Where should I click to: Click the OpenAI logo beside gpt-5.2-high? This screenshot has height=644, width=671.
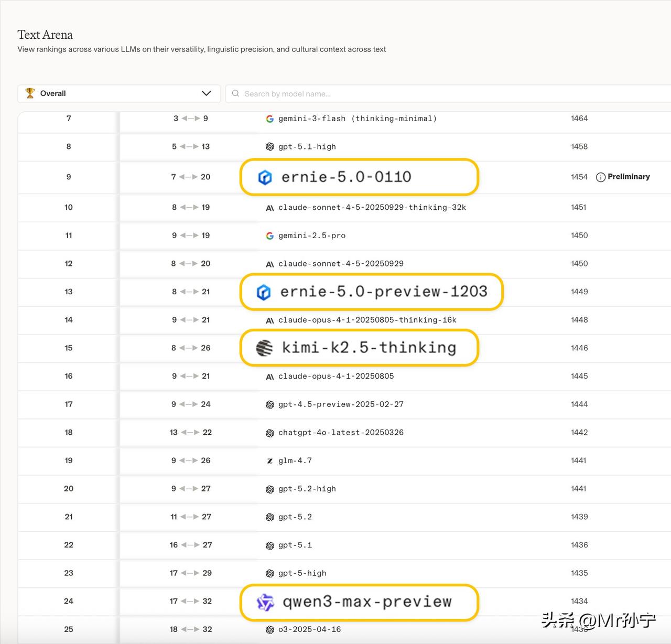pyautogui.click(x=269, y=489)
